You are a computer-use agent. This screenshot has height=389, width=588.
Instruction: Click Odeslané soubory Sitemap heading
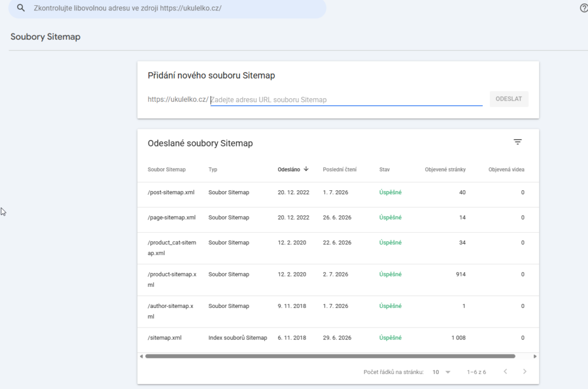point(200,143)
